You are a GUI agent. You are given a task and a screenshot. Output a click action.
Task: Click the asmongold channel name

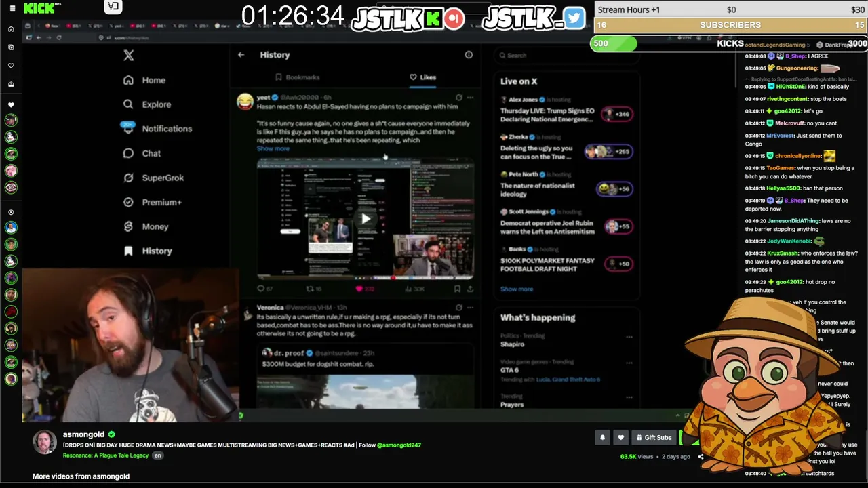coord(83,434)
